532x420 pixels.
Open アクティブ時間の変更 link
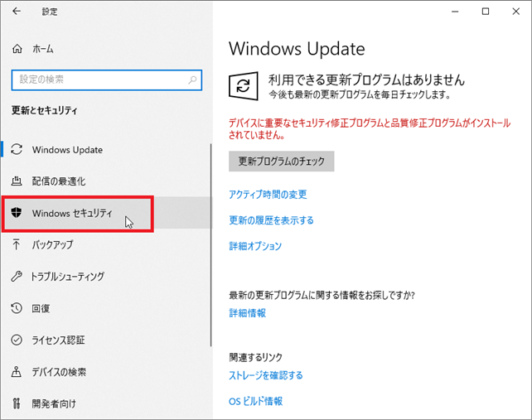(x=268, y=195)
